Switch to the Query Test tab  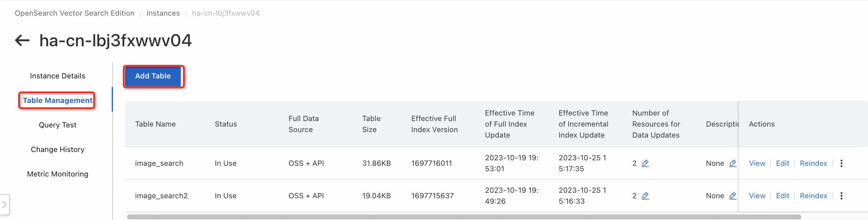[58, 125]
